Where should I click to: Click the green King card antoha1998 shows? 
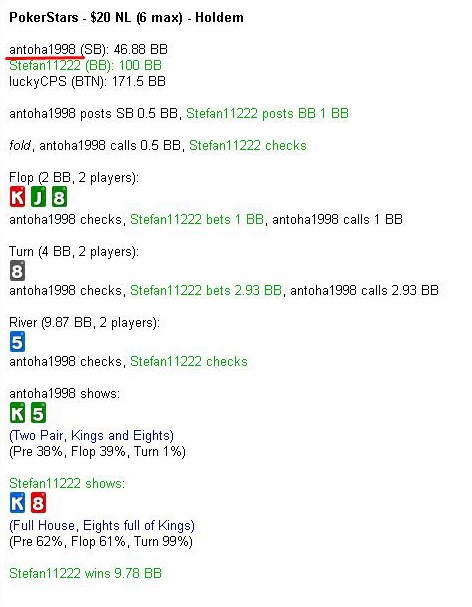pyautogui.click(x=17, y=413)
